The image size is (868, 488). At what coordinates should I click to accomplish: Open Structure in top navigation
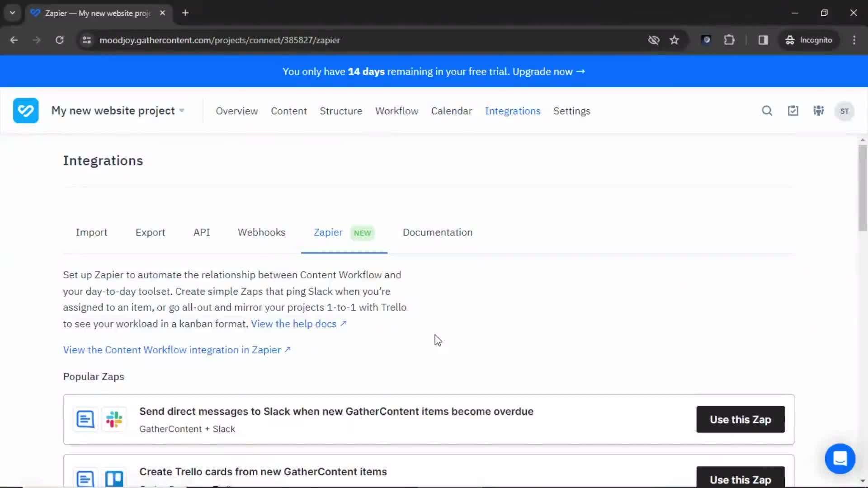[x=341, y=111]
